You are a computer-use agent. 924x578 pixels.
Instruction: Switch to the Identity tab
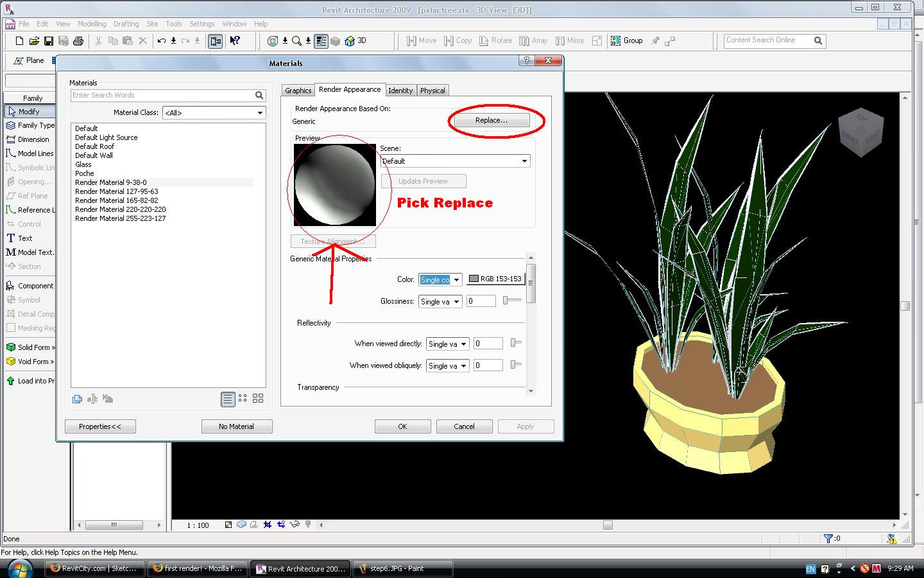[400, 91]
